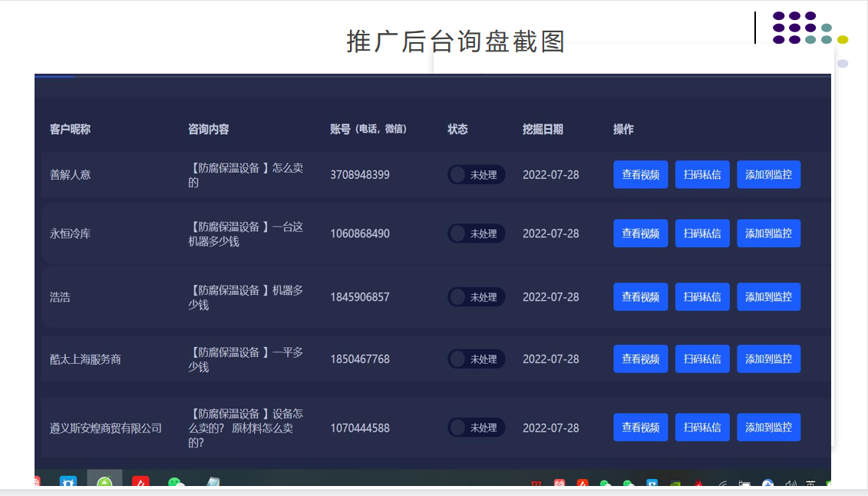The height and width of the screenshot is (496, 868).
Task: Toggle 未处理 status for 酷太上海服务商
Action: 476,359
